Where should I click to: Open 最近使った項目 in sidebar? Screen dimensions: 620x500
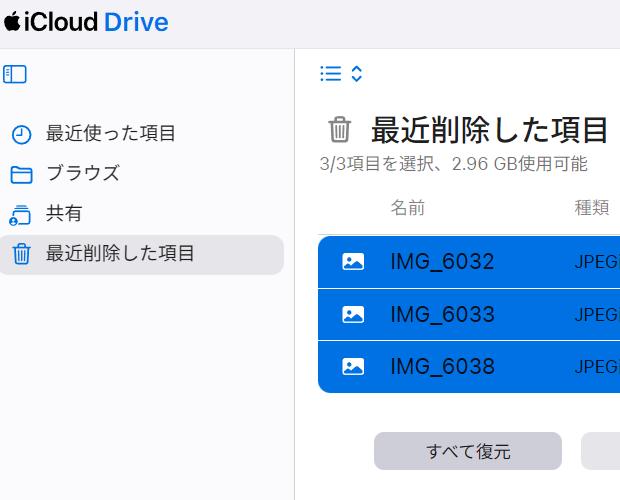tap(110, 133)
